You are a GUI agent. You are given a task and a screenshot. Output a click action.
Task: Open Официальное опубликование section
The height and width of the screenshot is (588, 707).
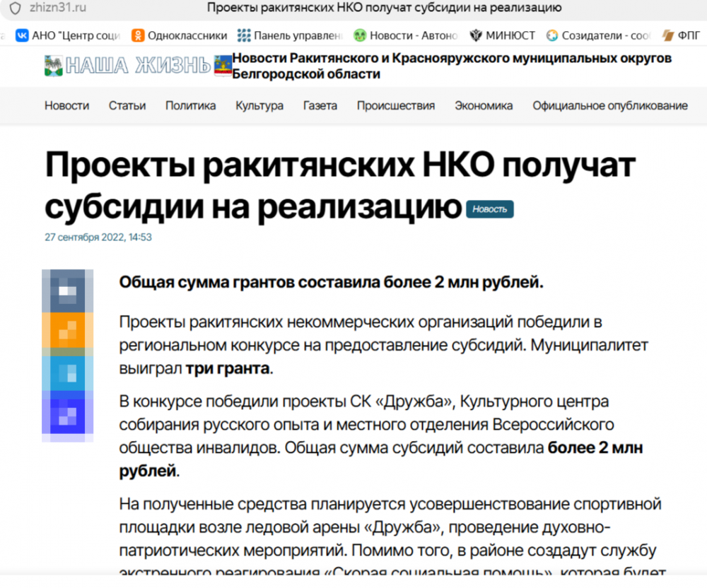coord(610,106)
